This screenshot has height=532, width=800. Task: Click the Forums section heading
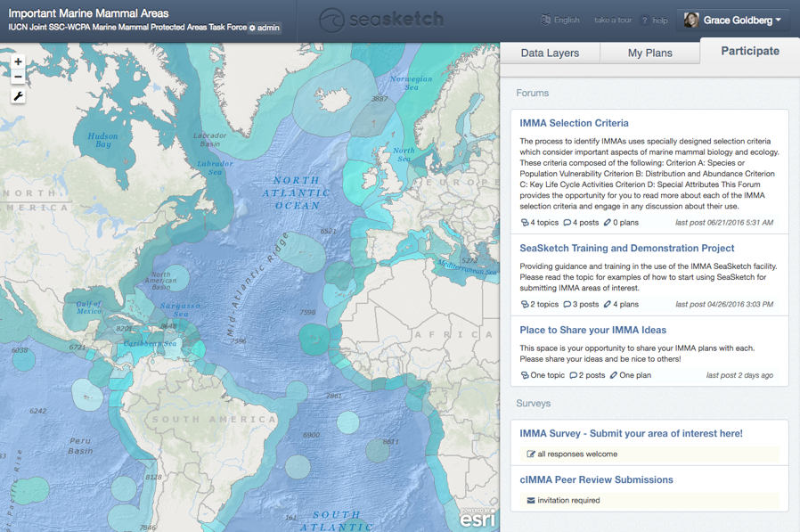[532, 93]
